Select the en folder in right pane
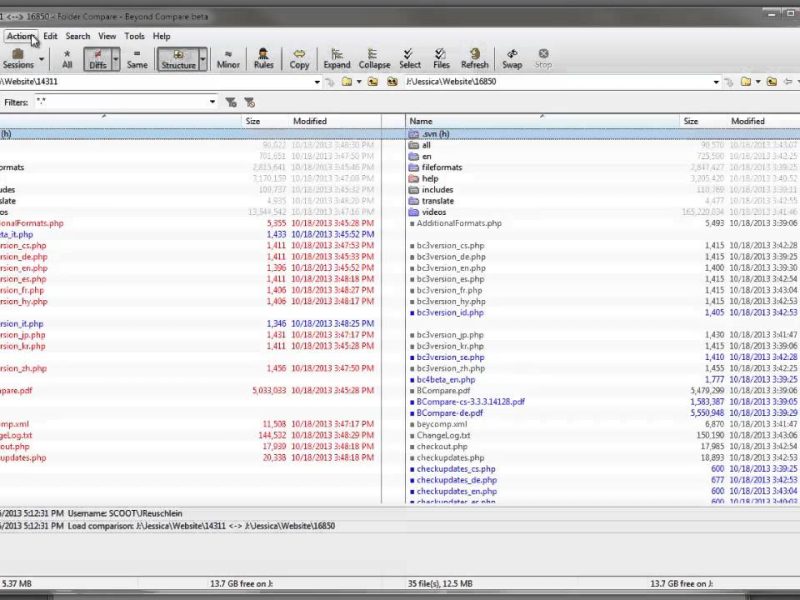The height and width of the screenshot is (600, 800). tap(427, 157)
